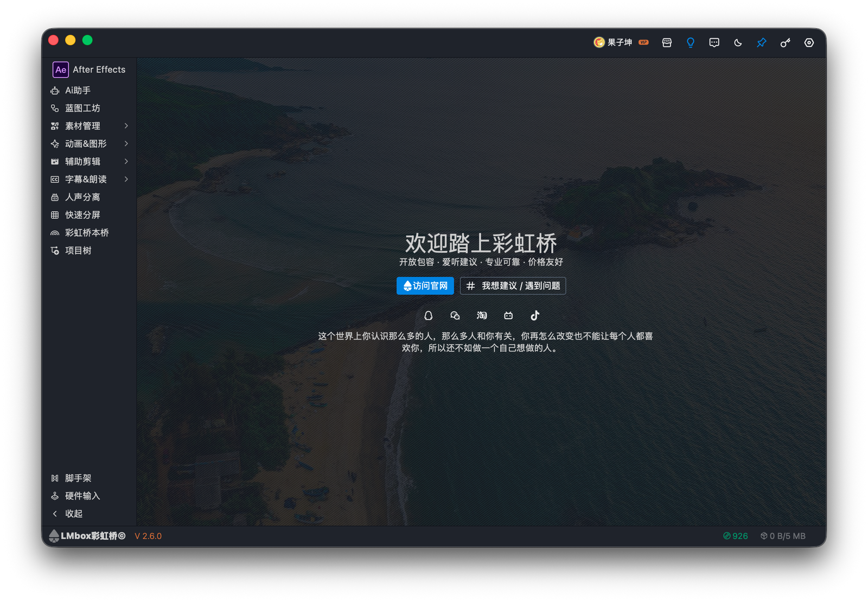868x602 pixels.
Task: Click the green 926 status counter
Action: coord(735,536)
